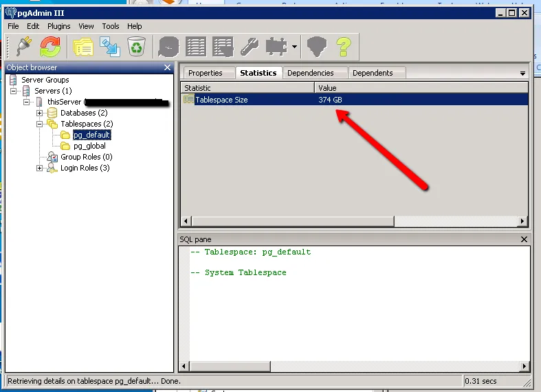541x392 pixels.
Task: Click the 374 GB value cell
Action: [330, 100]
